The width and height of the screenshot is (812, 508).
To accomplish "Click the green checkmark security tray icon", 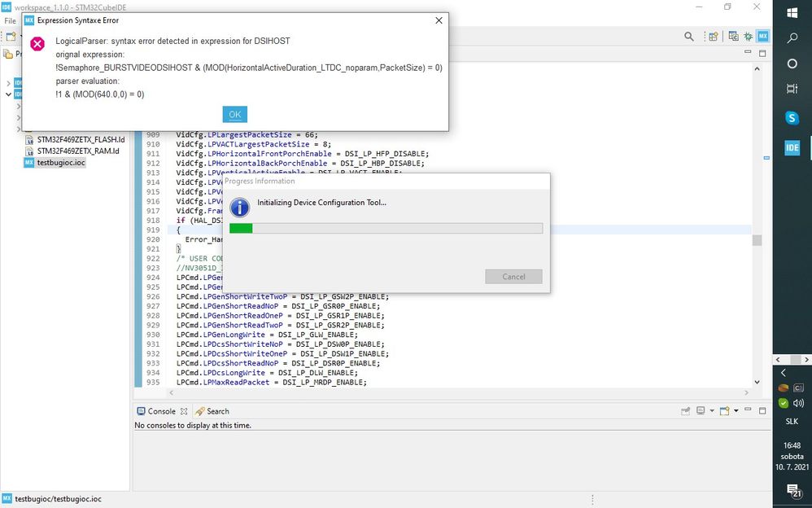I will point(784,403).
